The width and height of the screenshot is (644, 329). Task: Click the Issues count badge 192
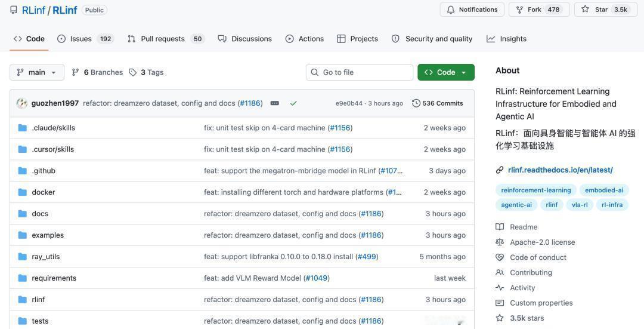pos(106,39)
